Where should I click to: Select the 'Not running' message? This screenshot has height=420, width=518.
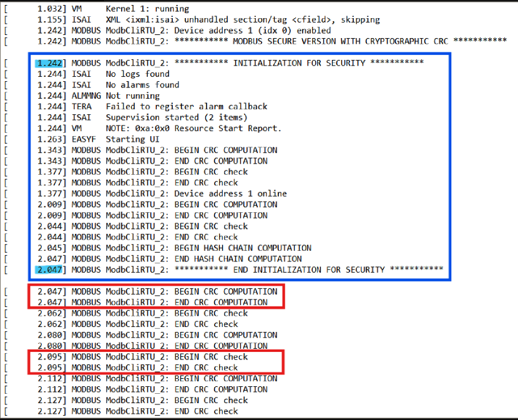click(x=132, y=96)
